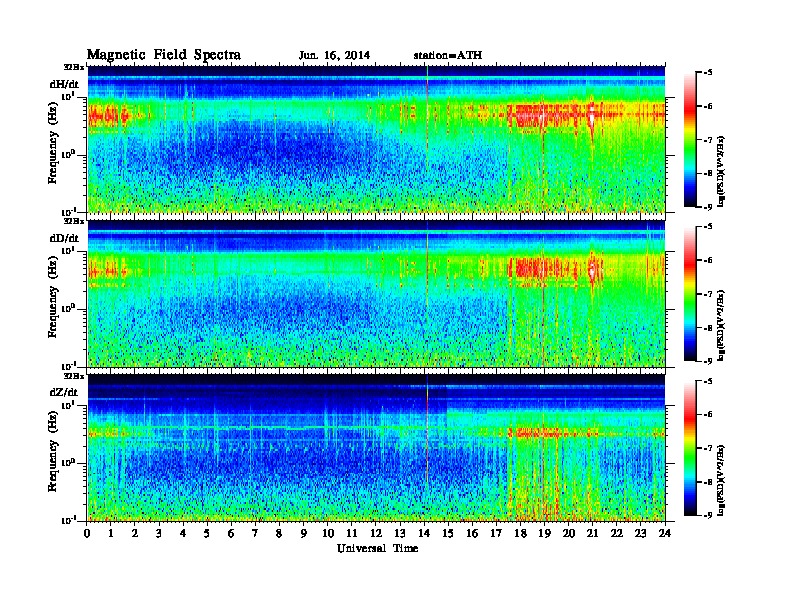
Task: Click the dH/dt spectrogram plot area
Action: 376,139
